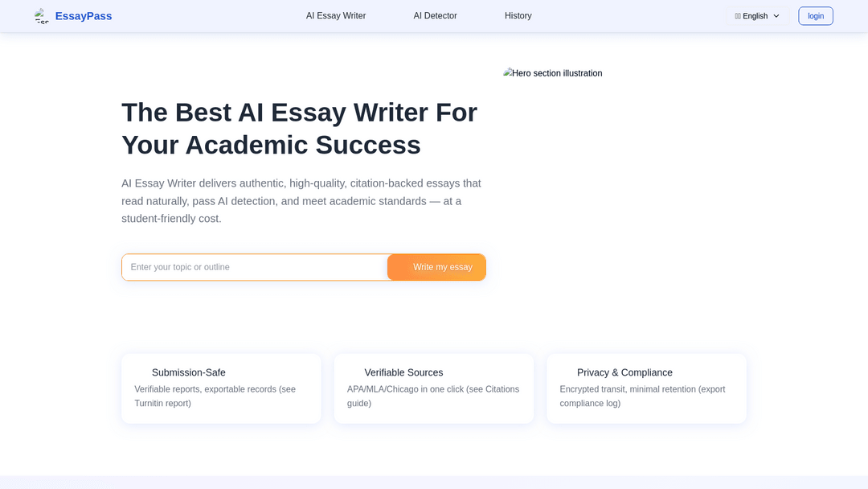Click the hero section illustration
This screenshot has height=489, width=868.
click(x=552, y=73)
